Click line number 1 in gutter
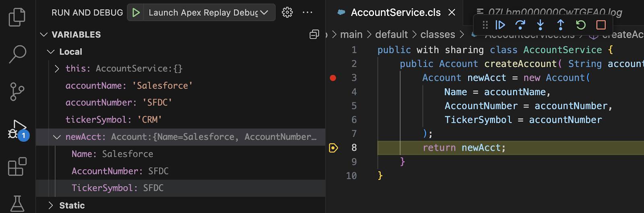The image size is (644, 213). (354, 50)
